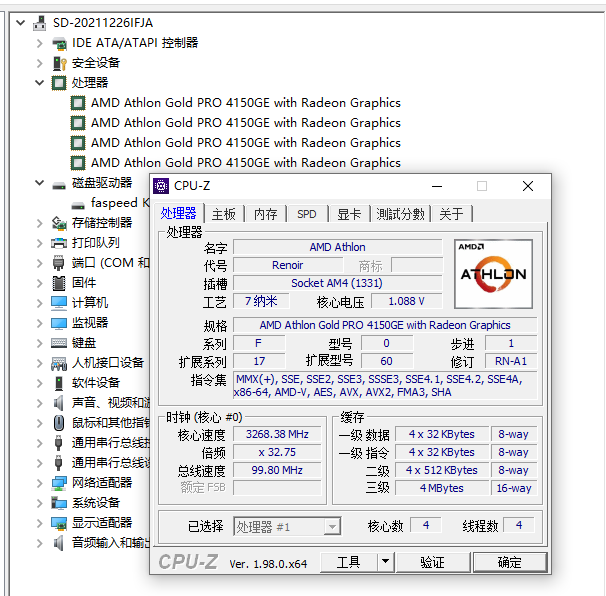The image size is (606, 596).
Task: Click the 键盘 keyboard icon
Action: pos(59,343)
